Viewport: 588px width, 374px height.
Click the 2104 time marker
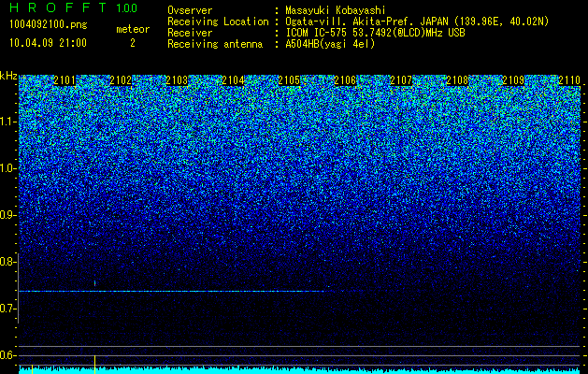233,80
